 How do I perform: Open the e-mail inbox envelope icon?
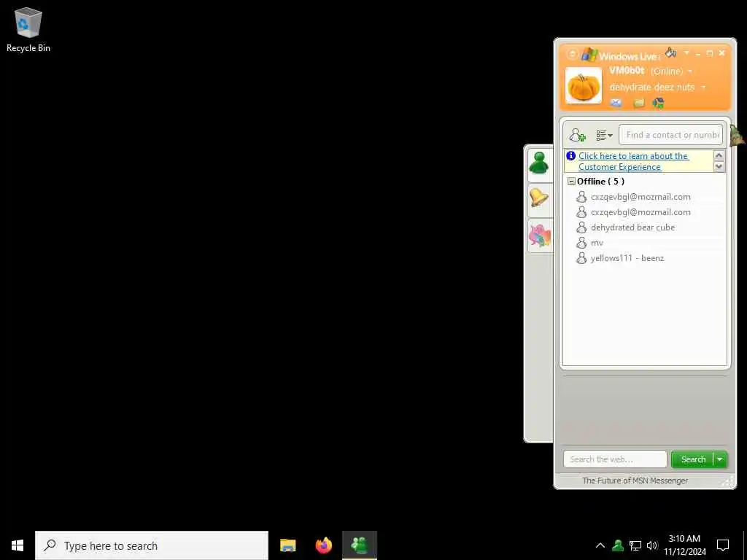point(616,102)
